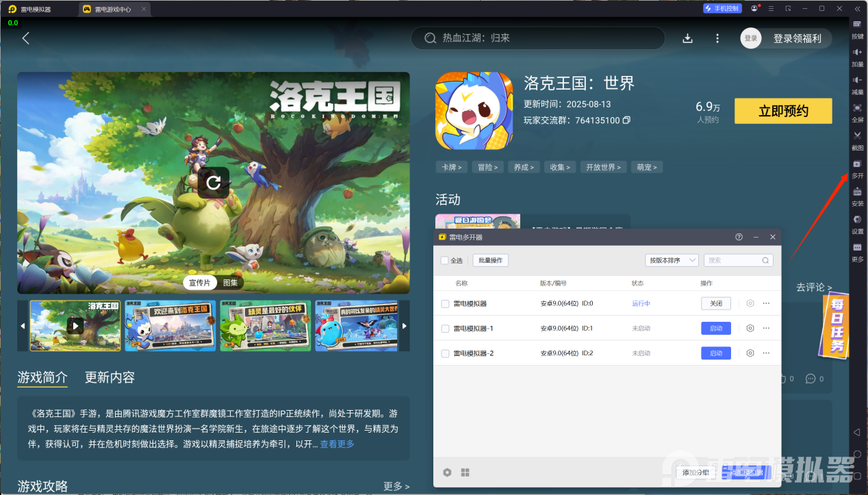Copy the player group number 764135100
Image resolution: width=868 pixels, height=495 pixels.
click(626, 120)
